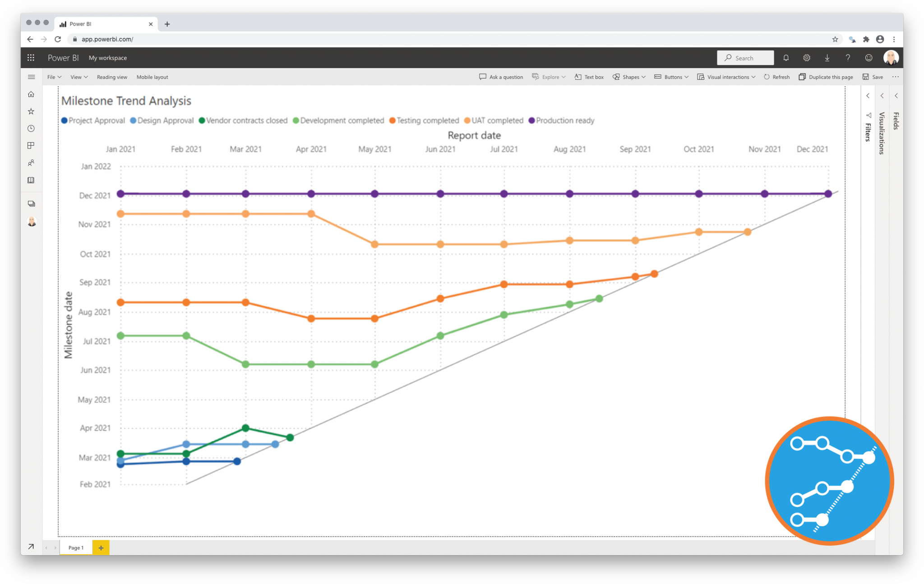Open the View dropdown menu

coord(78,77)
